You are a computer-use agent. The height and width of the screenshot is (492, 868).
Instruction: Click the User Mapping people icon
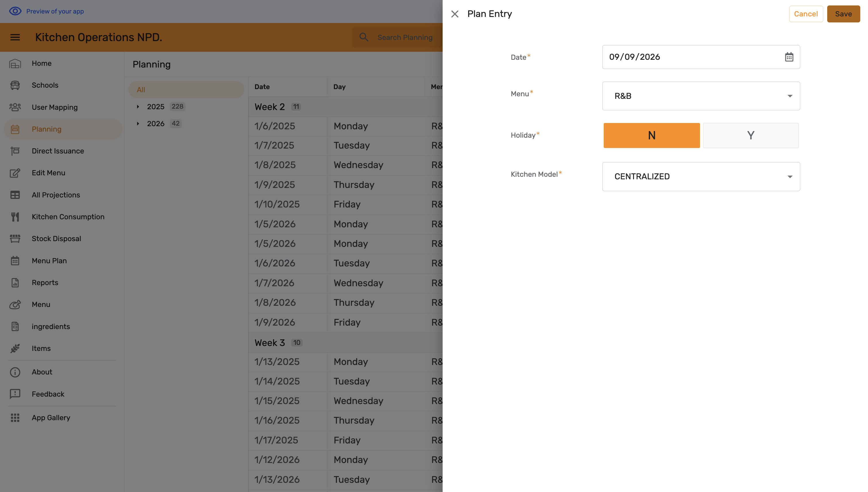tap(15, 107)
